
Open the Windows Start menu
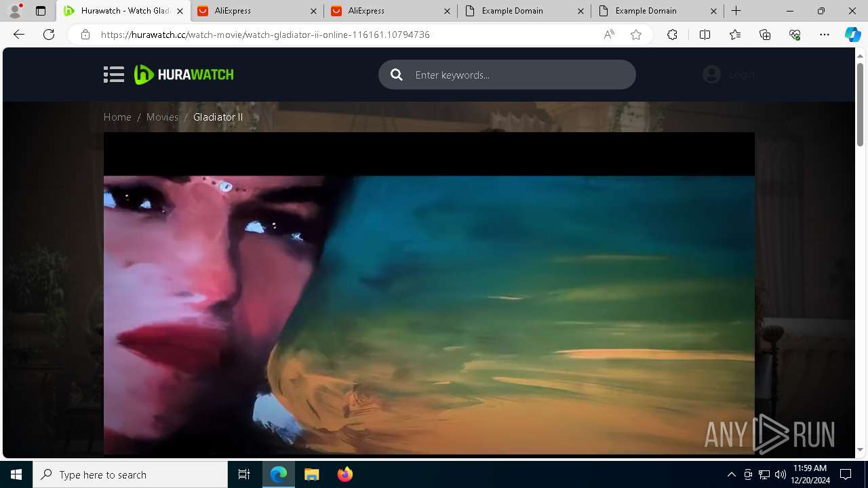16,474
